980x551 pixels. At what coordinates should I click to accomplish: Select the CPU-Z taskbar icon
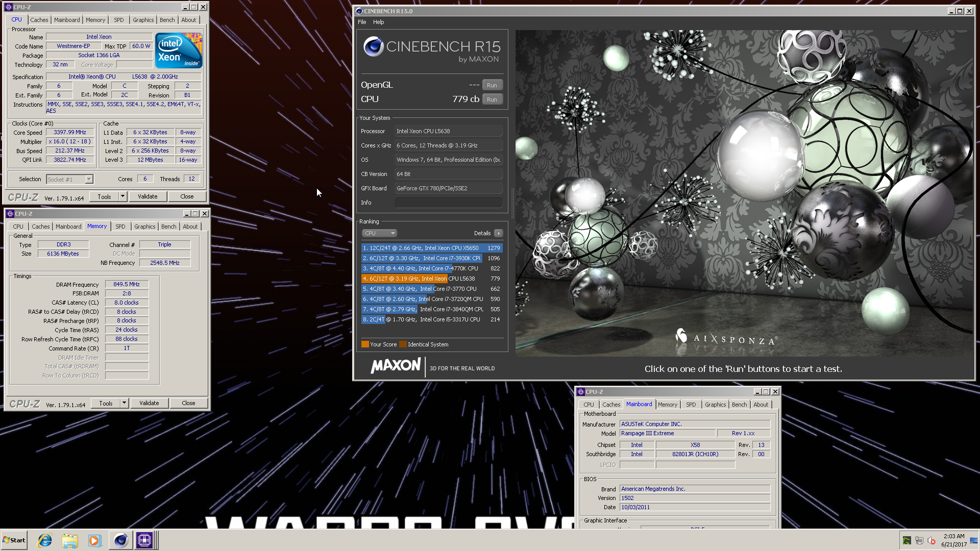tap(144, 540)
